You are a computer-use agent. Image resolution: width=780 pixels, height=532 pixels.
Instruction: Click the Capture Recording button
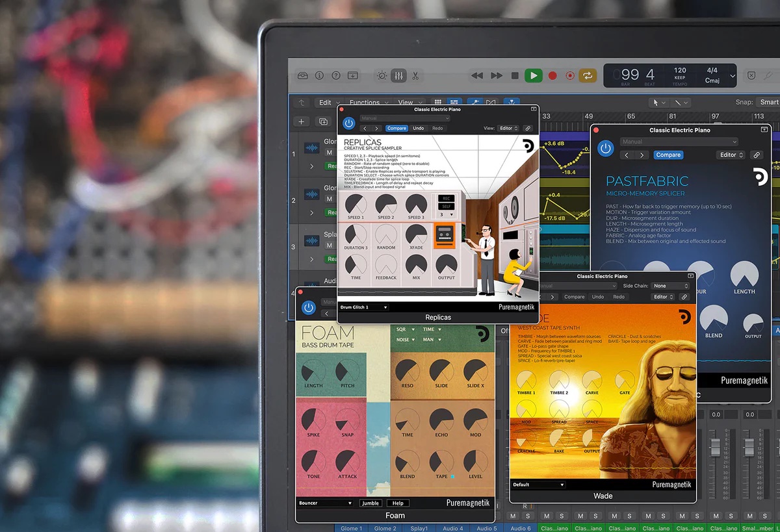pyautogui.click(x=570, y=75)
